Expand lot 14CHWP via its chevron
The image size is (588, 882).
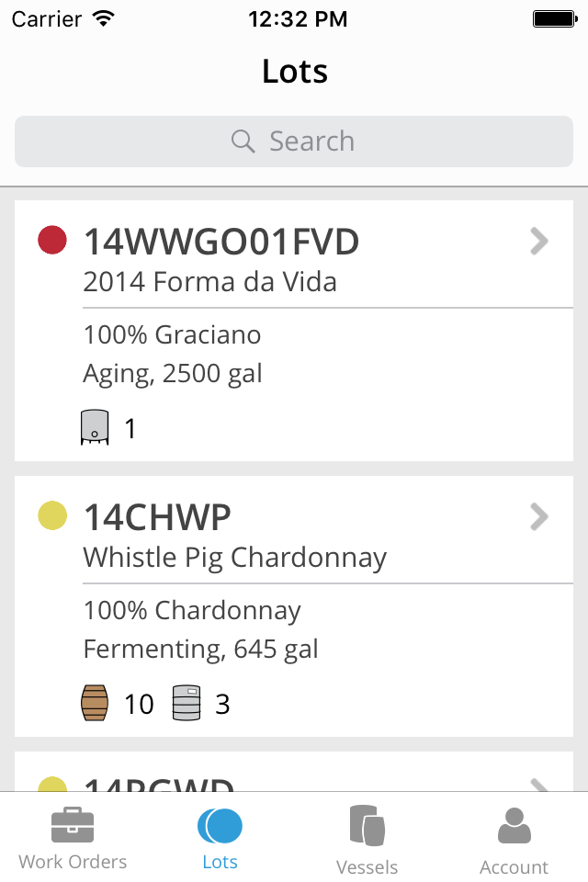(x=539, y=517)
